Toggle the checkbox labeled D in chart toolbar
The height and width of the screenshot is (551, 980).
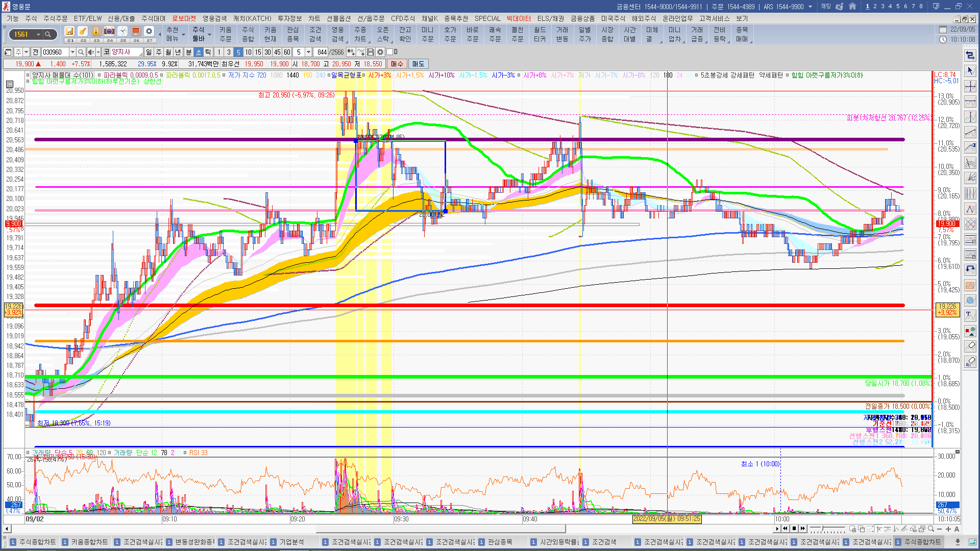coord(389,52)
